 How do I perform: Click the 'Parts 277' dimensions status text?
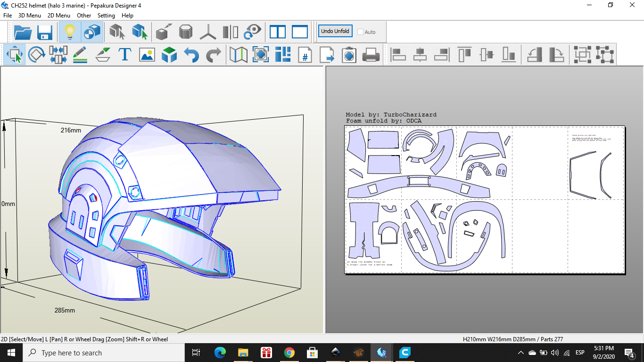tap(513, 339)
